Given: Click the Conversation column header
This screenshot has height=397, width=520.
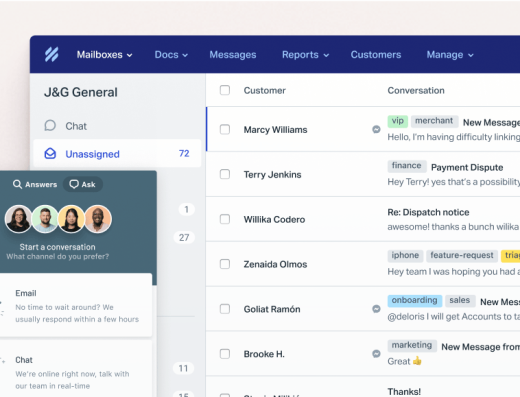Looking at the screenshot, I should coord(416,90).
